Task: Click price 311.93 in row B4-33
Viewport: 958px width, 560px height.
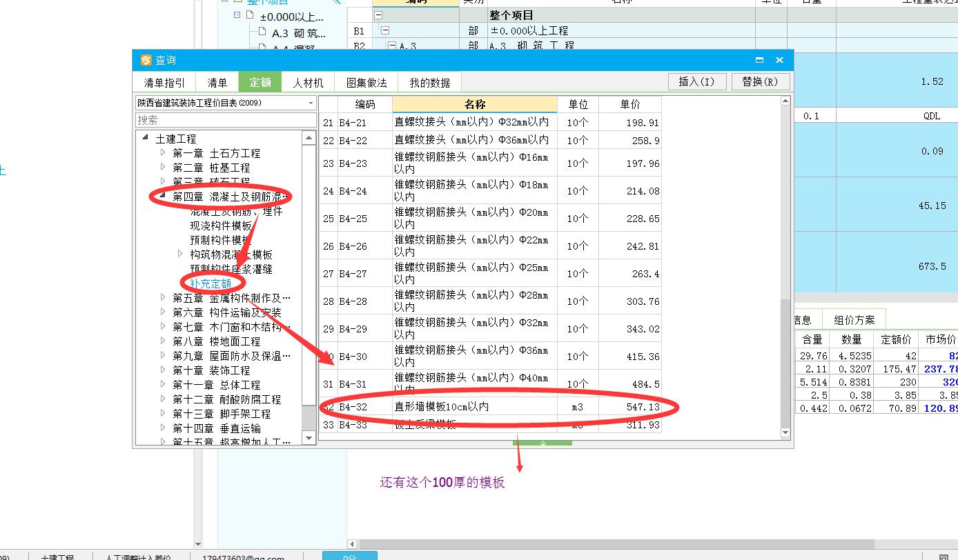Action: (630, 425)
